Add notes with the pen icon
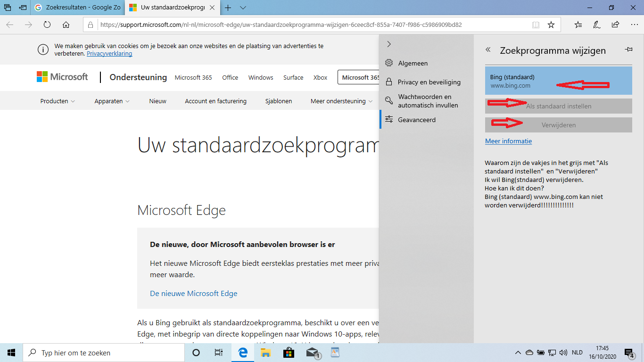Screen dimensions: 644x362 click(597, 25)
